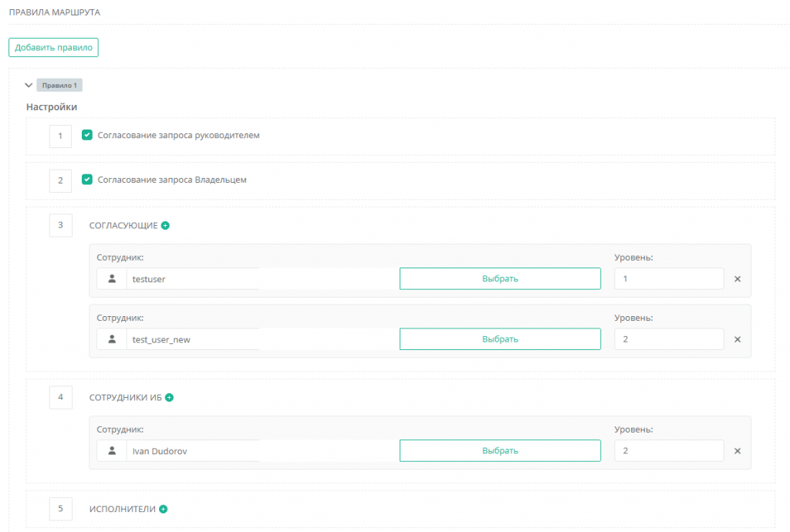
Task: Click Выбрать for test_user_new
Action: [500, 339]
